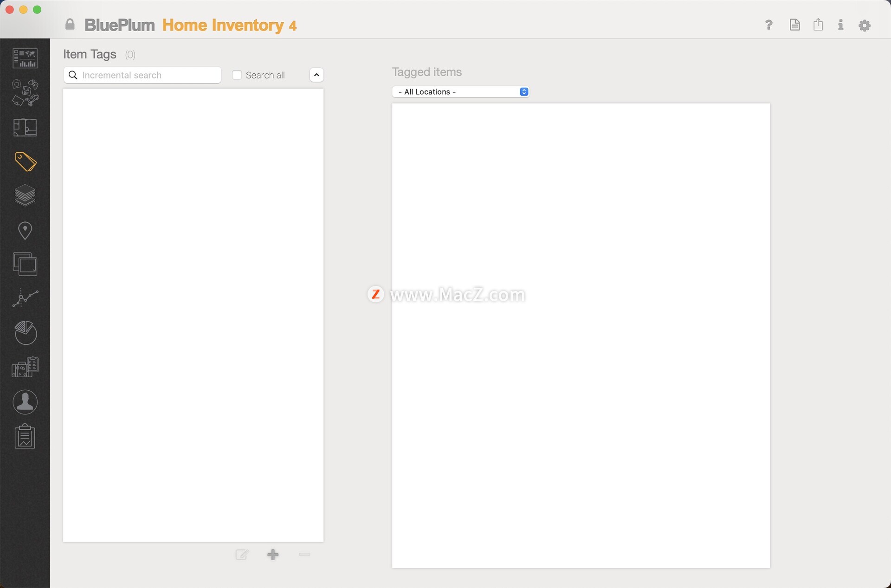Image resolution: width=891 pixels, height=588 pixels.
Task: Open the info toolbar icon
Action: (x=840, y=25)
